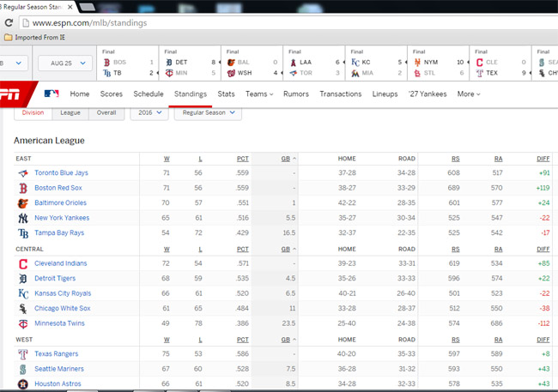Viewport: 558px width, 392px height.
Task: Sort East division by W column
Action: pos(167,159)
